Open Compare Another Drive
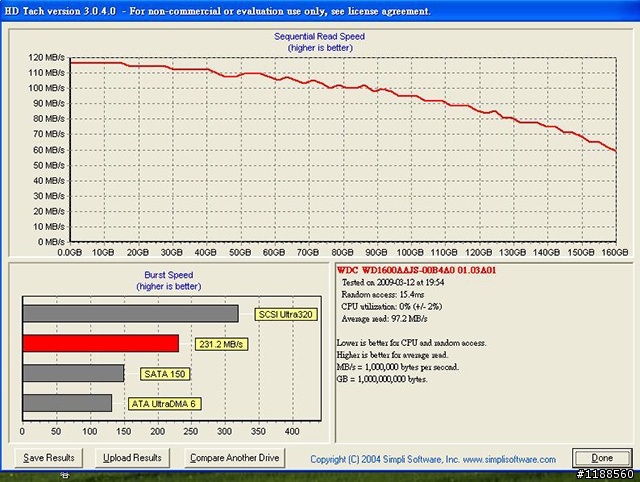Image resolution: width=640 pixels, height=482 pixels. pos(235,458)
